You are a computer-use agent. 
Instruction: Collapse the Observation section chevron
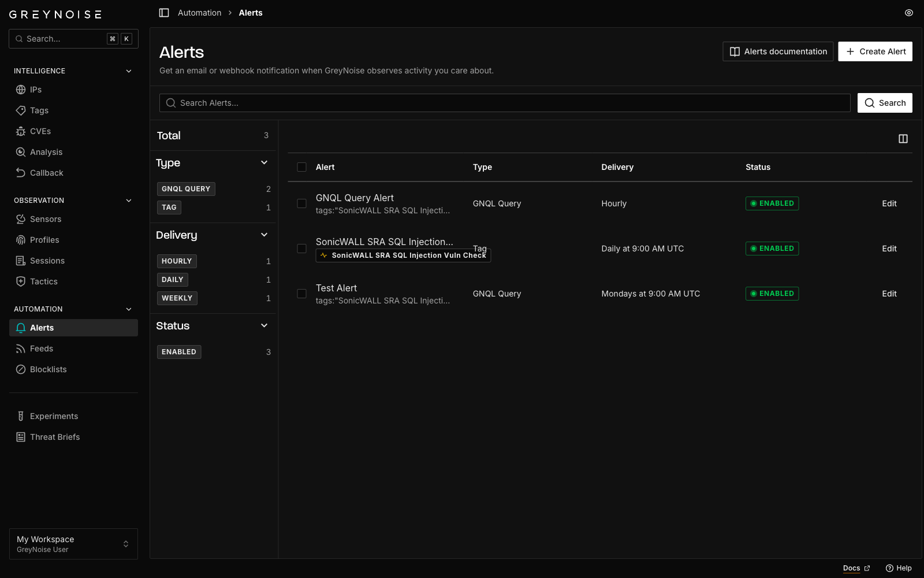(129, 201)
